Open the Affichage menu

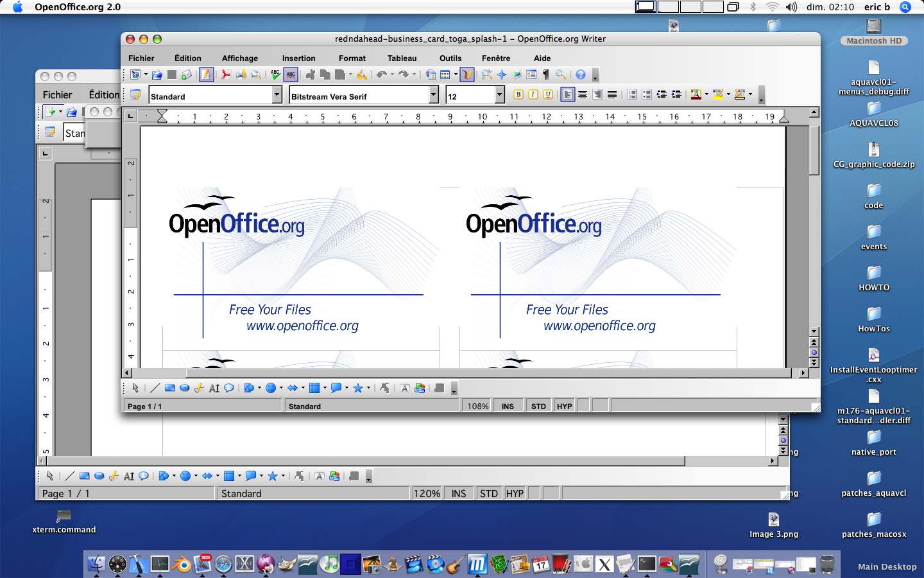click(240, 58)
